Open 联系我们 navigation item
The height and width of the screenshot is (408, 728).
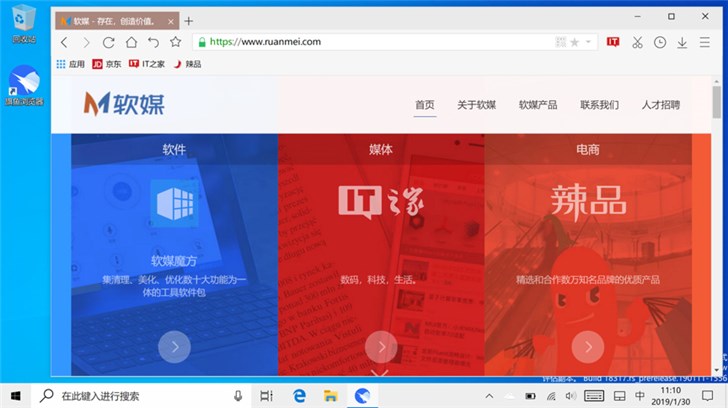[x=599, y=105]
